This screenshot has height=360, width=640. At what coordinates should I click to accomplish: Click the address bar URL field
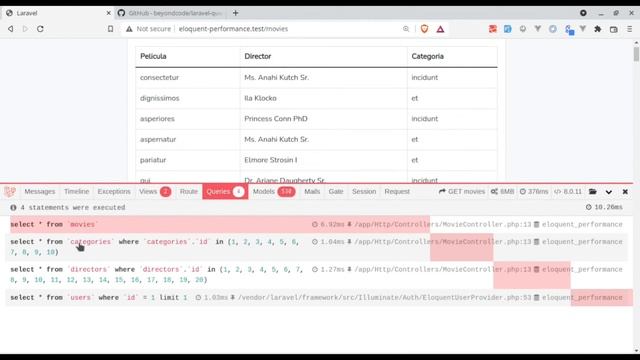[286, 29]
